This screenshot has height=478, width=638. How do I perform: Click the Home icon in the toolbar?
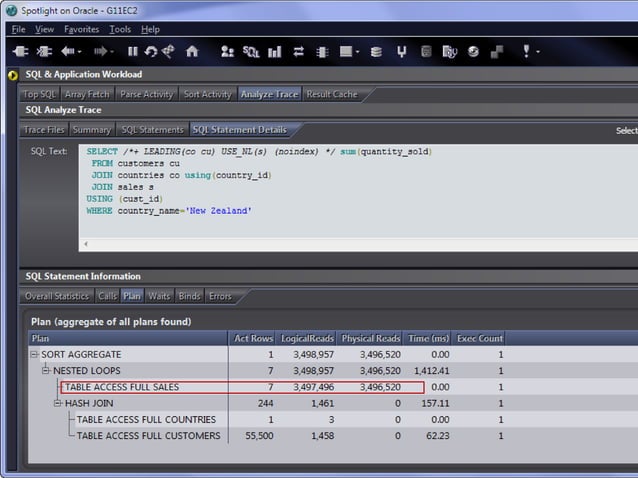tap(192, 51)
